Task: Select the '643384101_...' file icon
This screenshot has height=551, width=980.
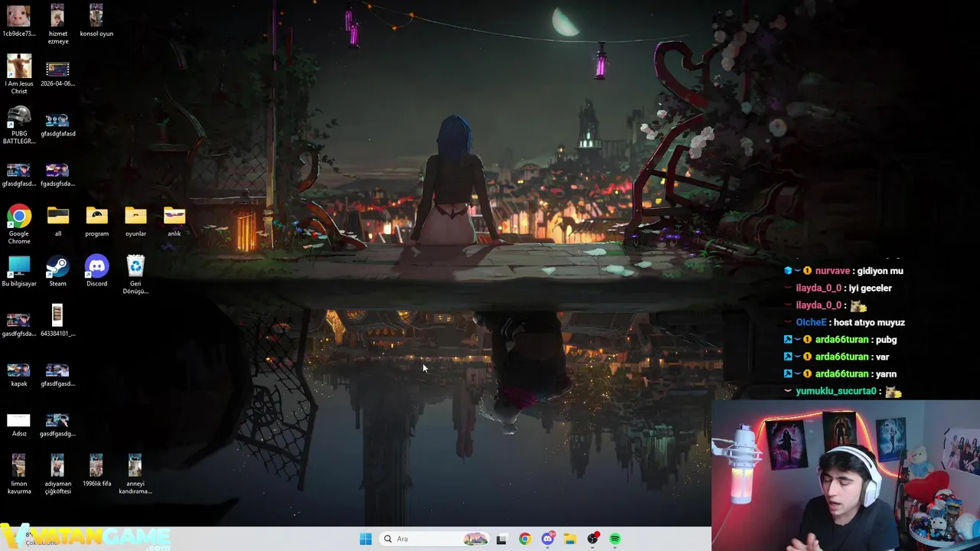Action: [57, 321]
